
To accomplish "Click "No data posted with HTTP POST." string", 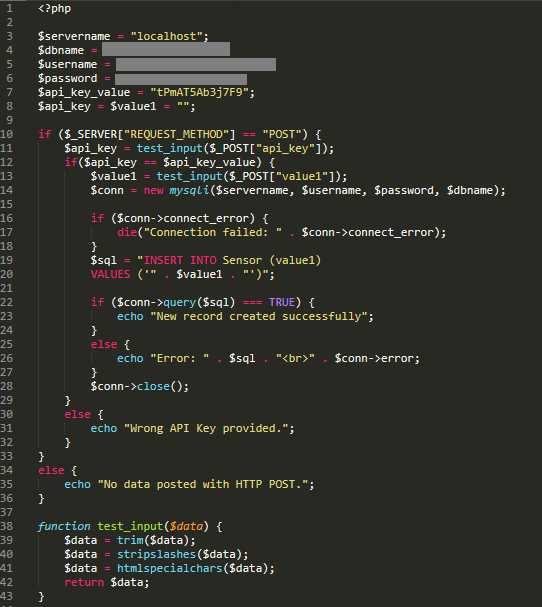I will pyautogui.click(x=202, y=484).
